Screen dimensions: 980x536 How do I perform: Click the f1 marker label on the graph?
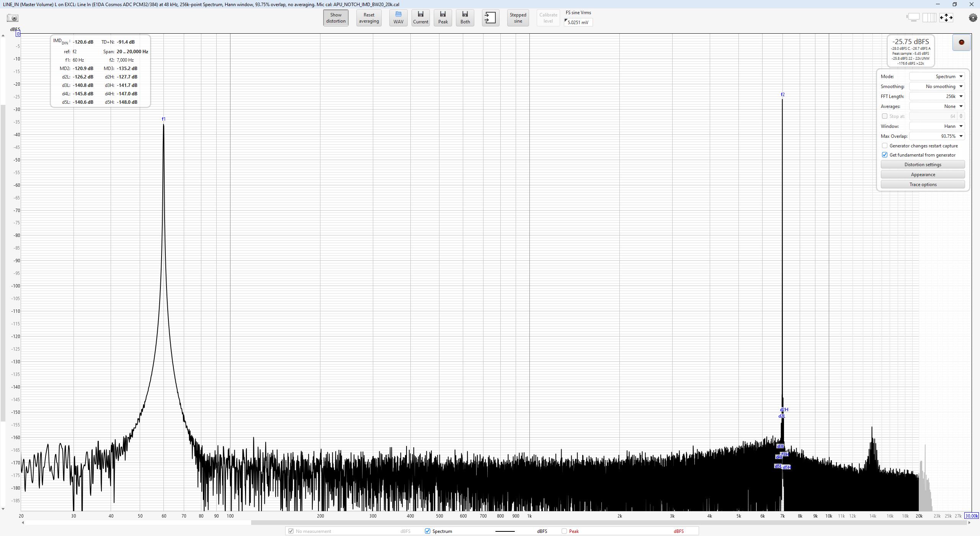pyautogui.click(x=163, y=119)
